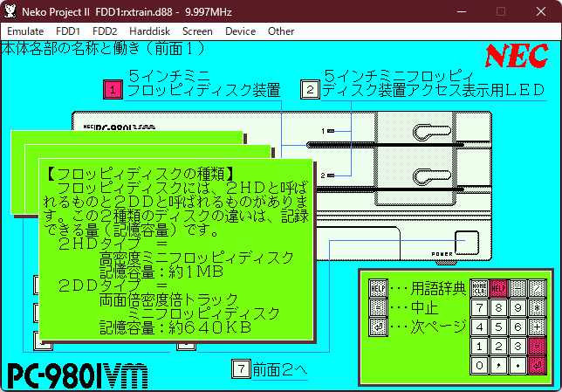Image resolution: width=562 pixels, height=392 pixels.
Task: Click the asterisk key on numeric keypad
Action: (x=537, y=307)
